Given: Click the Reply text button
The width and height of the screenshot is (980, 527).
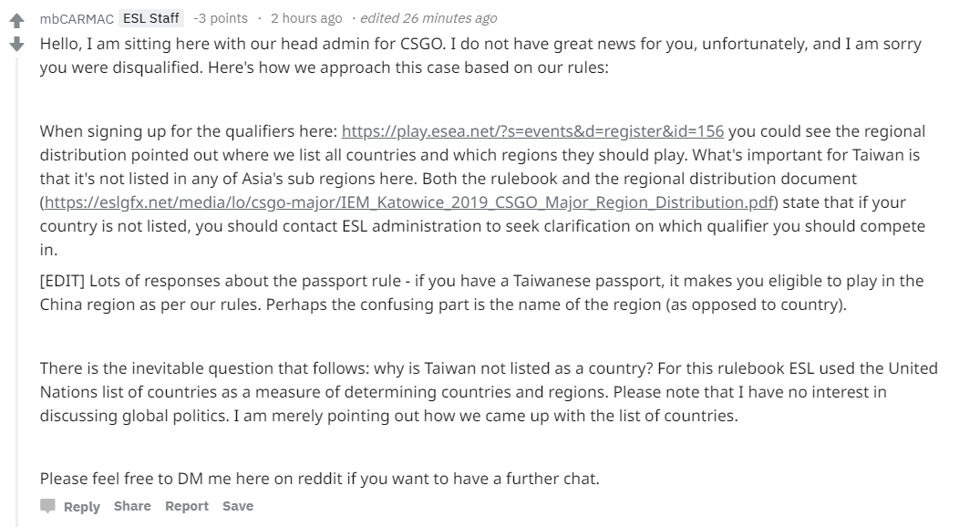Looking at the screenshot, I should pyautogui.click(x=81, y=506).
